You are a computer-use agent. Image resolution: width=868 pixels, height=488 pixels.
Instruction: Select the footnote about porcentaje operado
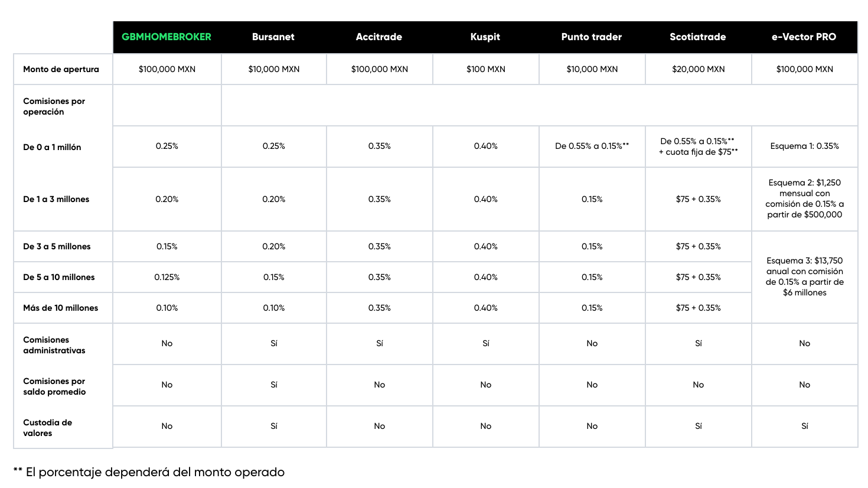[149, 472]
